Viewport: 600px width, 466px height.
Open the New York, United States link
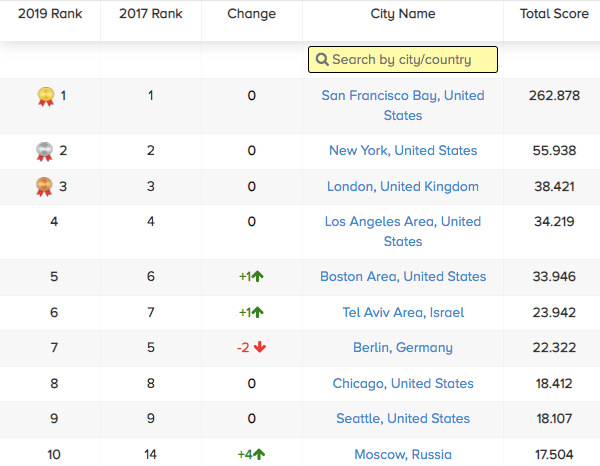[x=403, y=151]
